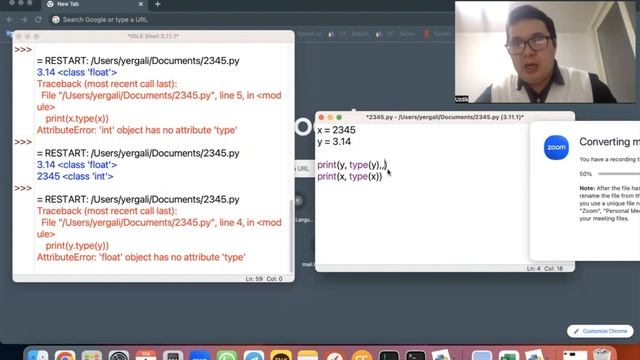Viewport: 640px width, 360px height.
Task: Select the New Tab tab in Chrome
Action: (94, 4)
